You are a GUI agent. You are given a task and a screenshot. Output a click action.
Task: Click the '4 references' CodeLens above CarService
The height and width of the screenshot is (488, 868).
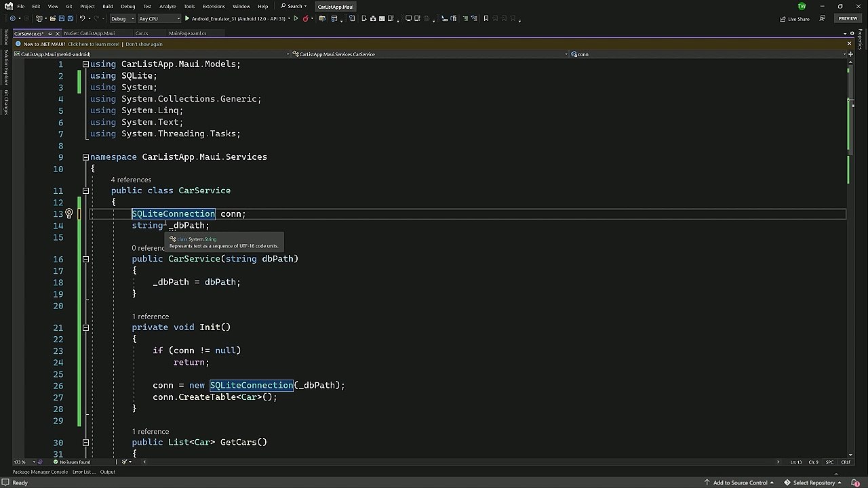point(131,180)
